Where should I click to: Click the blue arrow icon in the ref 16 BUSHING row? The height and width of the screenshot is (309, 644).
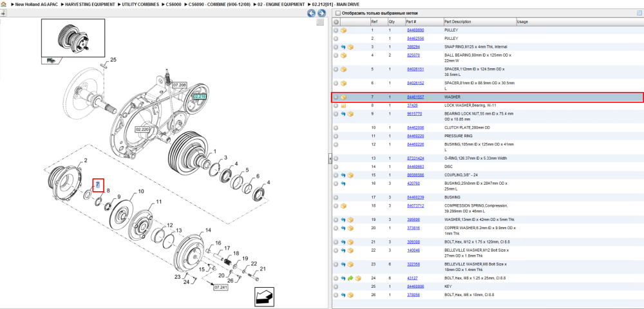pos(343,183)
